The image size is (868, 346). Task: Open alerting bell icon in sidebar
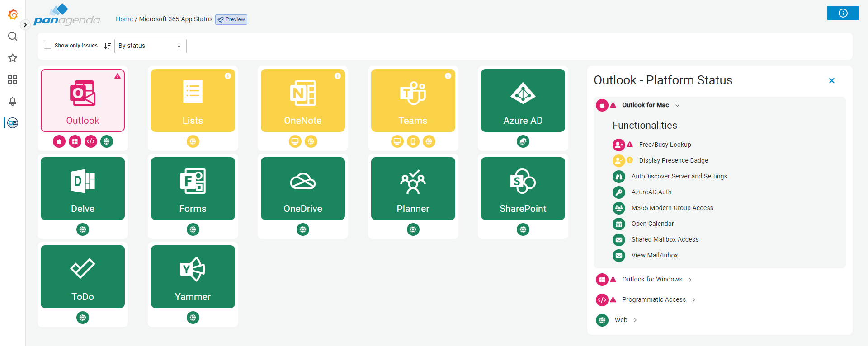(13, 101)
